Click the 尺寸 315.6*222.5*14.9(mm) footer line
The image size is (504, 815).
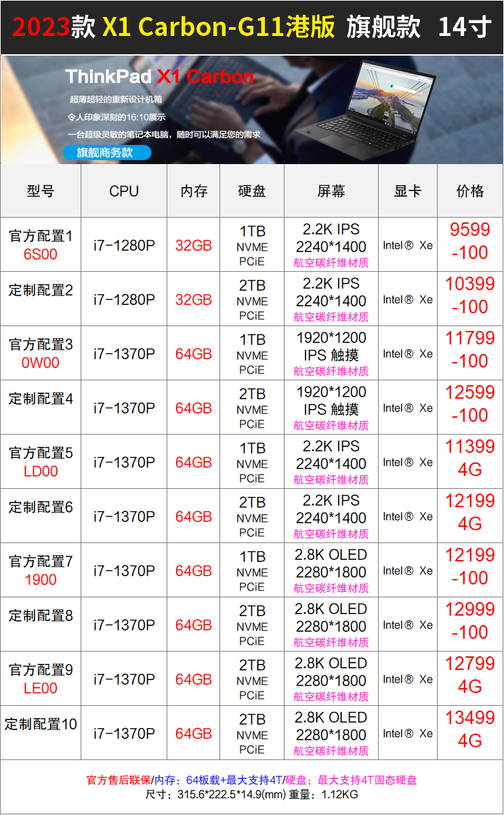click(x=252, y=795)
